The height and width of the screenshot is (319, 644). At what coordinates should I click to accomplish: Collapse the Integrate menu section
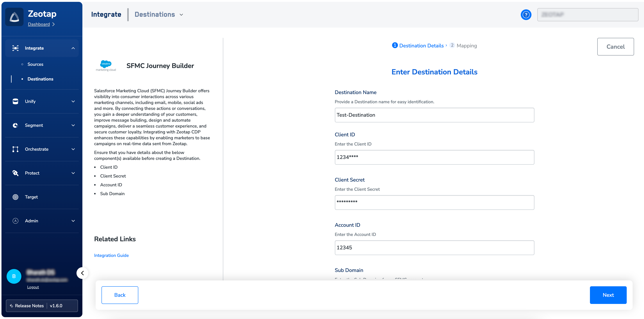(x=73, y=48)
